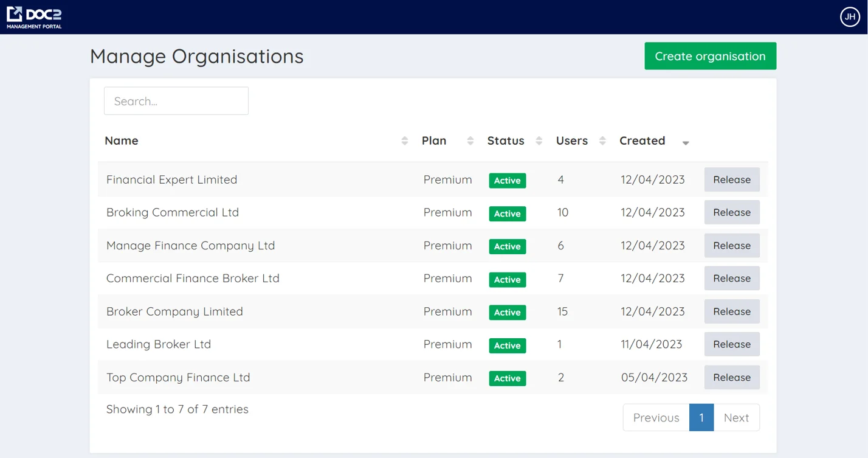
Task: Click the Create organisation button
Action: coord(710,56)
